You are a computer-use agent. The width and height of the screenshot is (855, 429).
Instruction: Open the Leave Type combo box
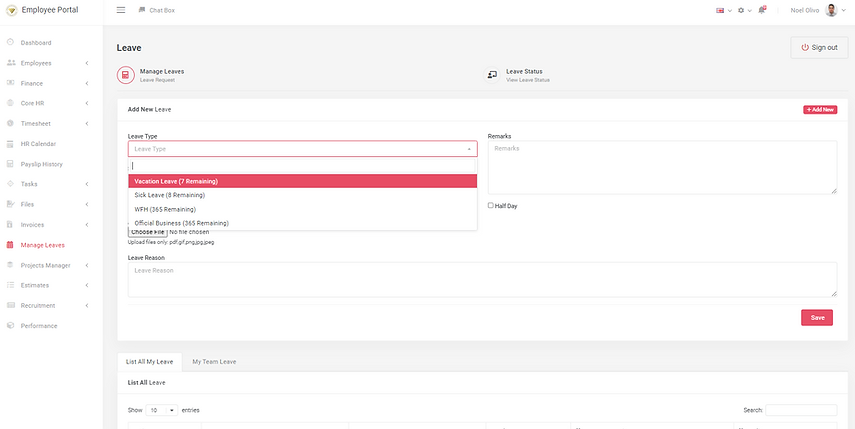tap(303, 149)
